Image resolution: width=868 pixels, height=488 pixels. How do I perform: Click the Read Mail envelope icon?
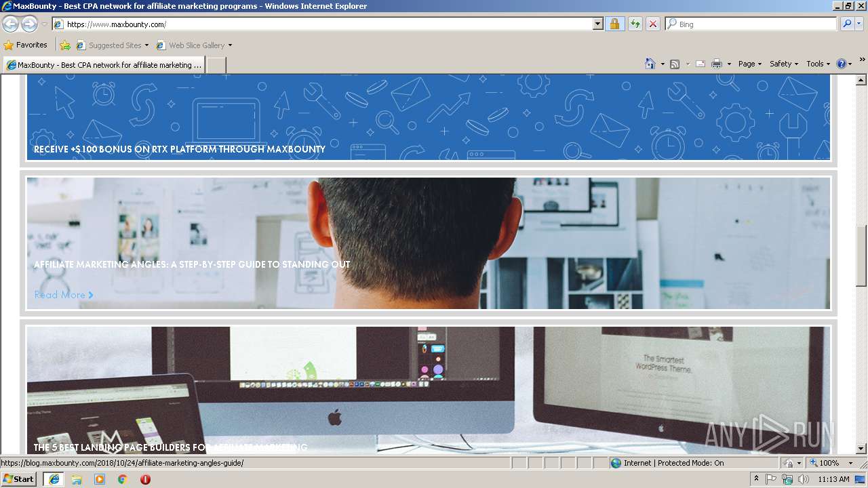(x=701, y=64)
